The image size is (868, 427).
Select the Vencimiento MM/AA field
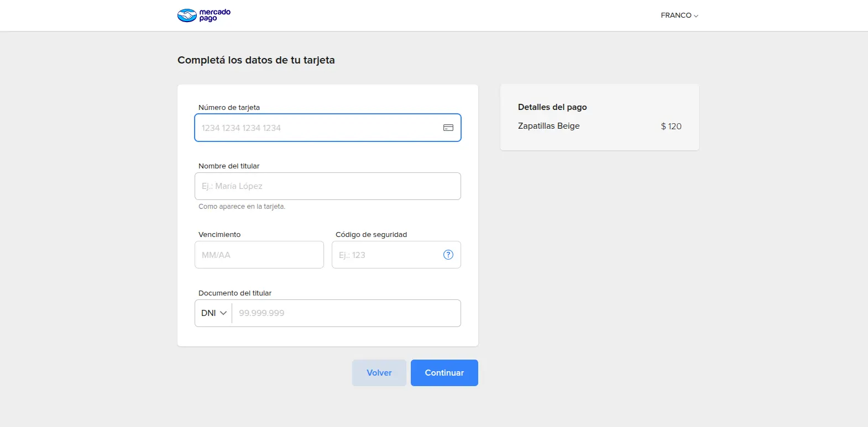[259, 255]
